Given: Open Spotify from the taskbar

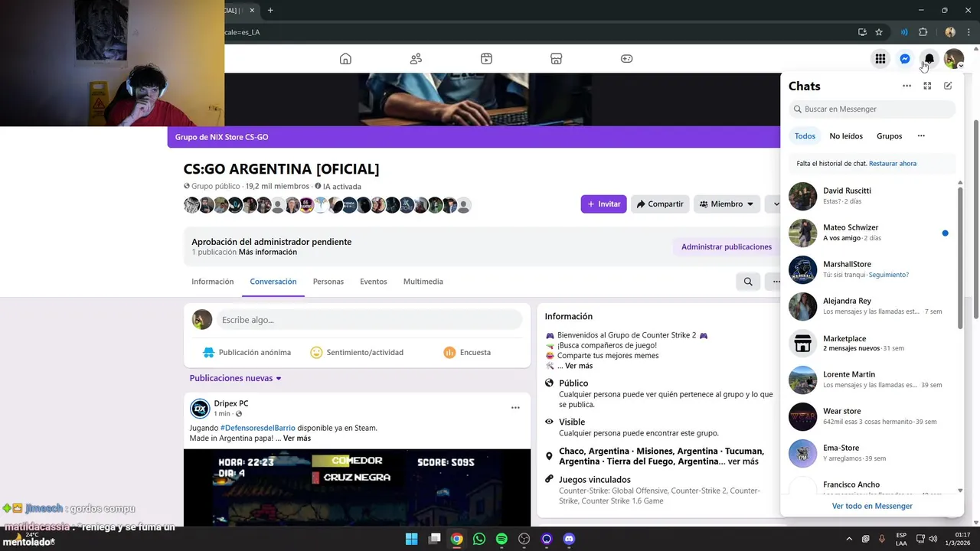Looking at the screenshot, I should (x=501, y=539).
